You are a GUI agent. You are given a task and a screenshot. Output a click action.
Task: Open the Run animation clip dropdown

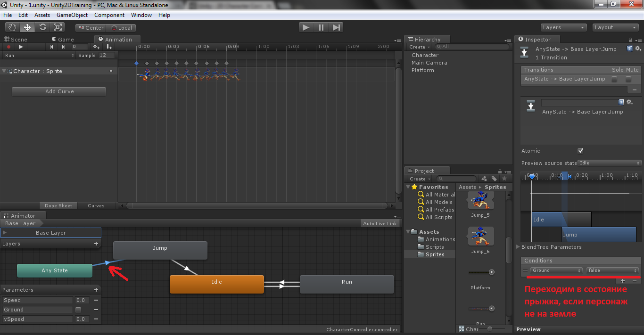coord(39,55)
